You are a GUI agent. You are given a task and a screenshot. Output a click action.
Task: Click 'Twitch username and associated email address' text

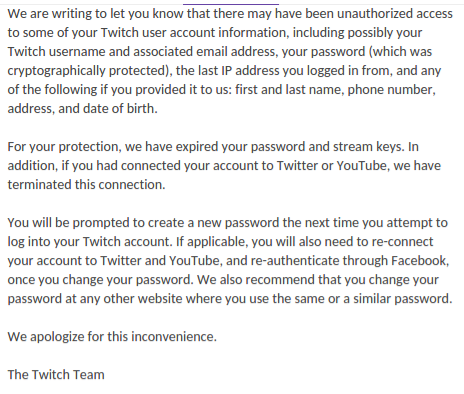pos(142,52)
